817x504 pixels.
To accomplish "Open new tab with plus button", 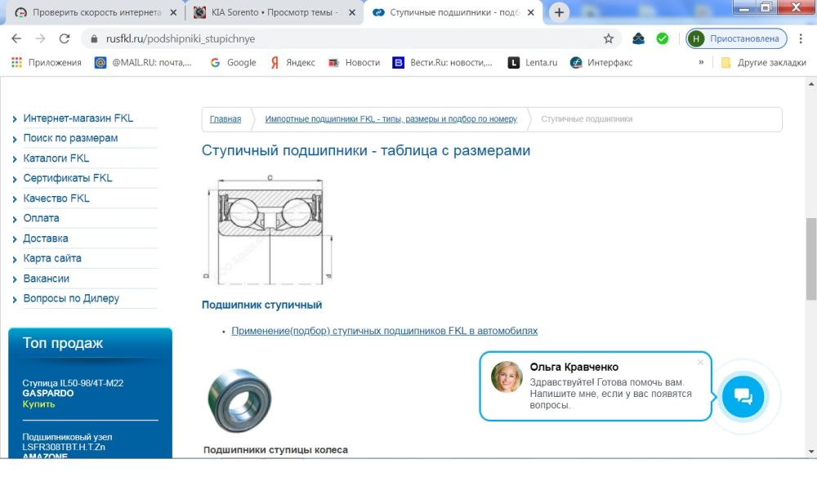I will [x=559, y=12].
